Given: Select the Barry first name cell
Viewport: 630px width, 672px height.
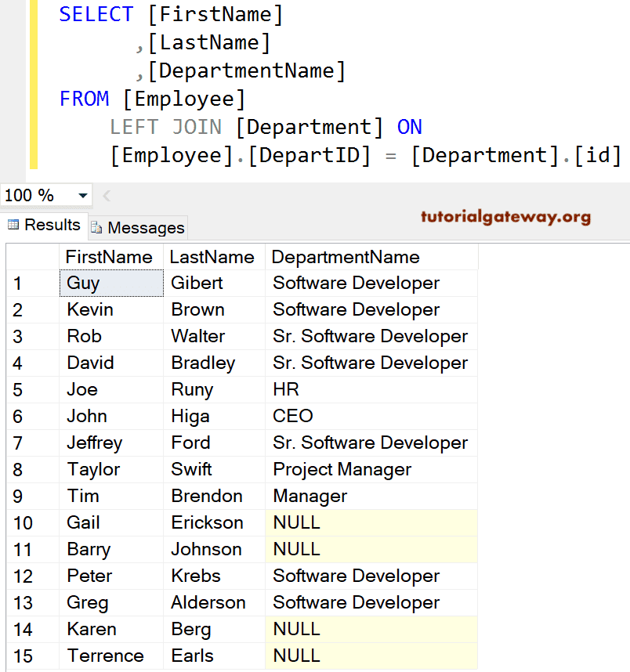Looking at the screenshot, I should click(x=111, y=550).
